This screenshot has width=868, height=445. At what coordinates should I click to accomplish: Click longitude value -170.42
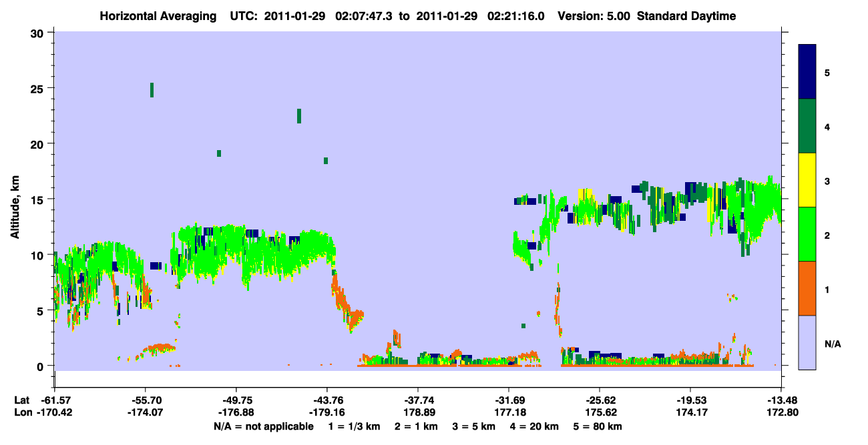[54, 412]
